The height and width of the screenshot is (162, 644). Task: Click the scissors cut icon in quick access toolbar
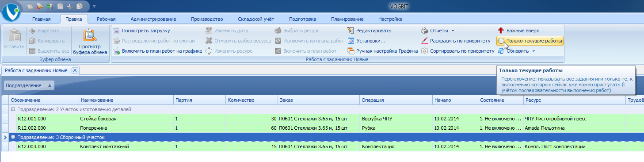click(69, 6)
